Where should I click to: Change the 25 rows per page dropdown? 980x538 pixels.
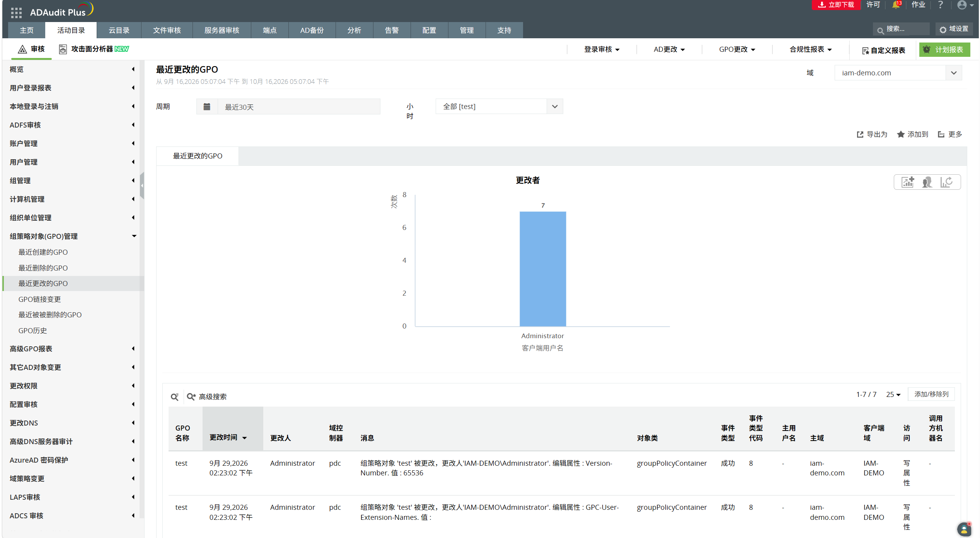click(893, 394)
